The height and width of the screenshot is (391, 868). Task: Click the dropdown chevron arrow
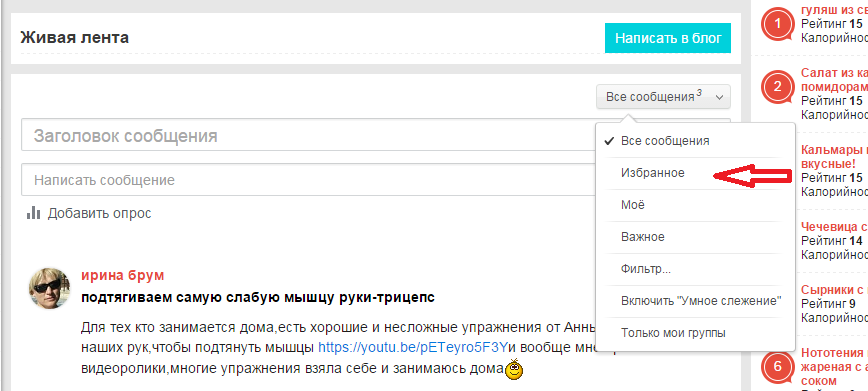click(719, 97)
